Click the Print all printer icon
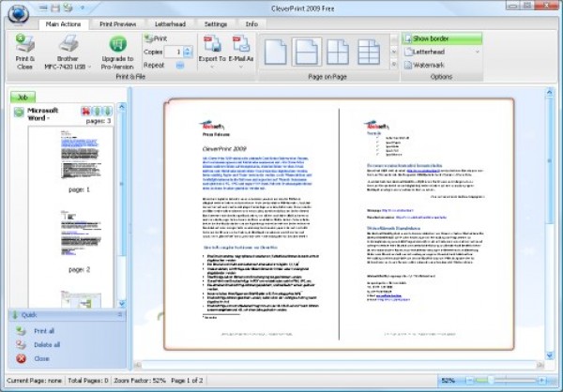563x392 pixels. click(21, 331)
